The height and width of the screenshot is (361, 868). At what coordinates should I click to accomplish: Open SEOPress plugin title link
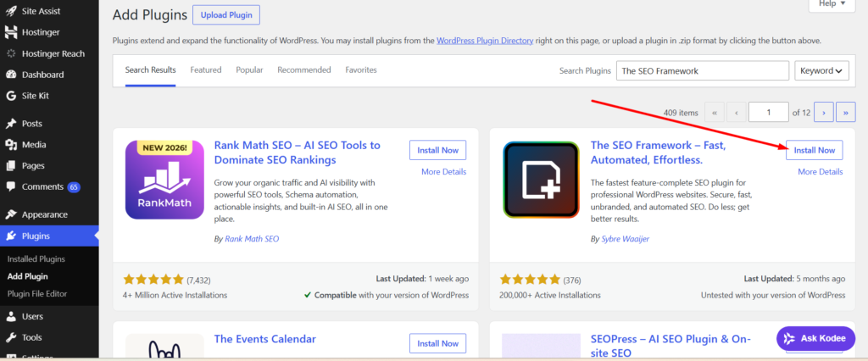(x=670, y=346)
